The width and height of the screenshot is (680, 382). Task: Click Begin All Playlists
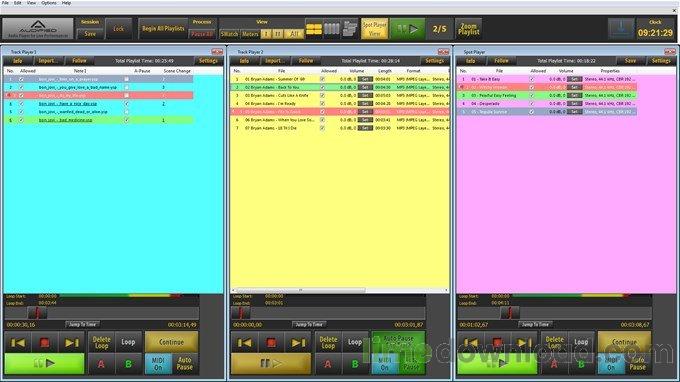coord(163,29)
